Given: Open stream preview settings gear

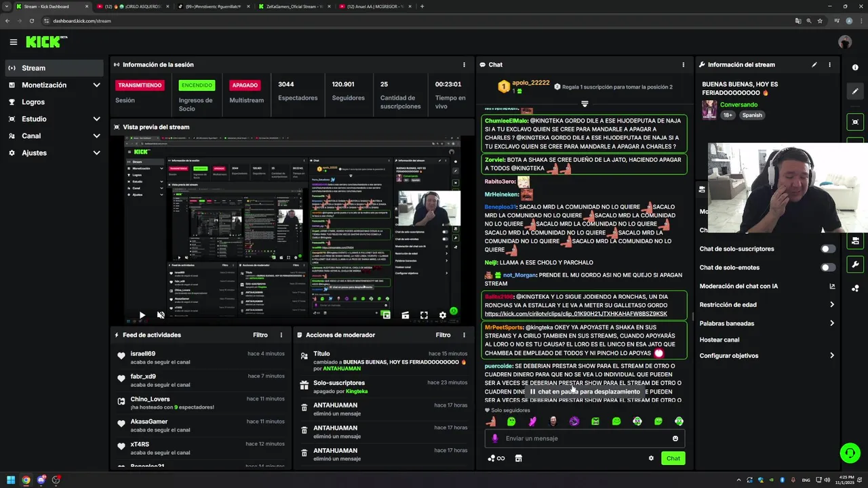Looking at the screenshot, I should click(443, 315).
